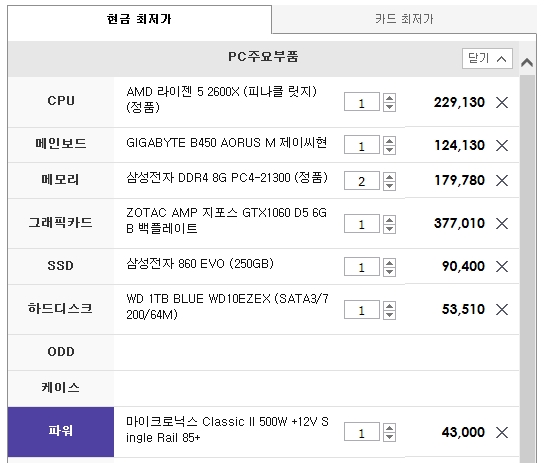Open 마이크로닉스 Classic II 500W link
The image size is (544, 463).
click(x=227, y=430)
